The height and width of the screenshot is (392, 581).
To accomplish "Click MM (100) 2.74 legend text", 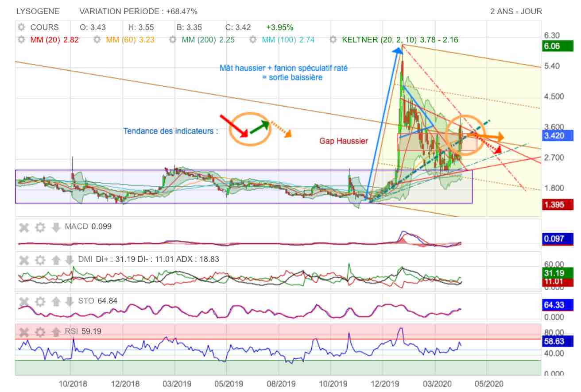I will point(288,40).
